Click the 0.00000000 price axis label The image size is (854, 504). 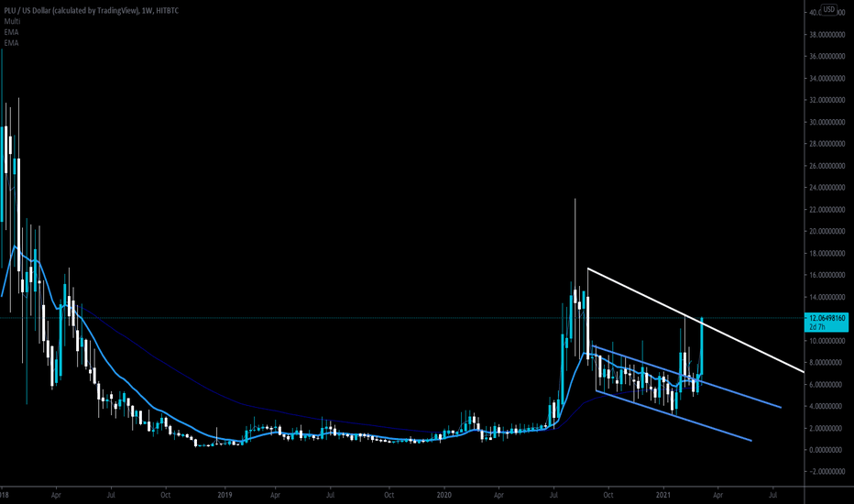[x=827, y=450]
